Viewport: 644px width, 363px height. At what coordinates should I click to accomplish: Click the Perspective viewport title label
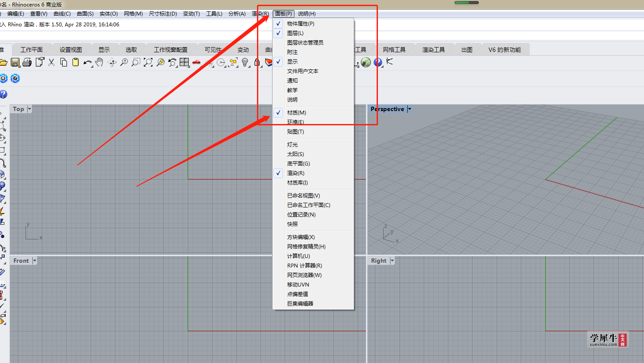387,109
